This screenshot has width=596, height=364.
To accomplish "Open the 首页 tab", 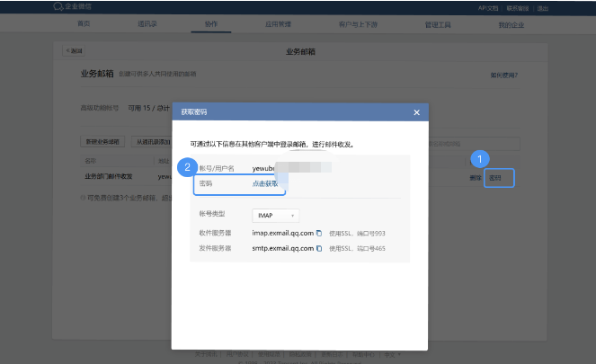I will pyautogui.click(x=84, y=24).
